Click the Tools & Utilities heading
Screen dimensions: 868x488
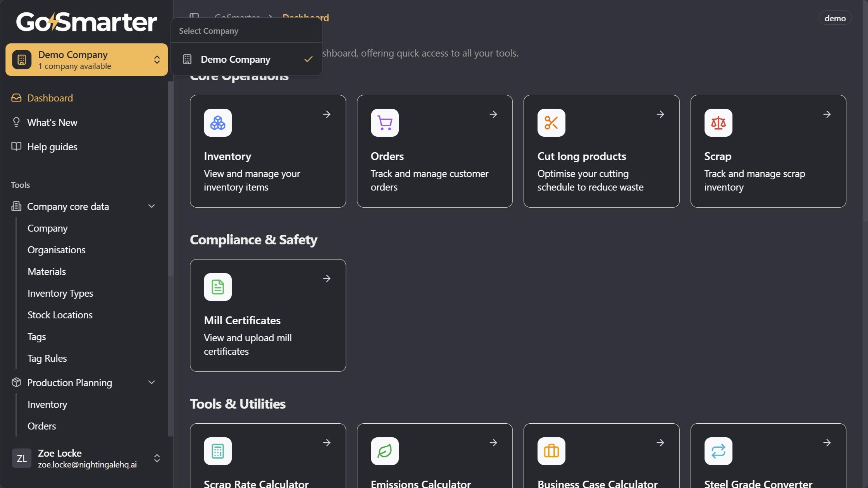pos(238,404)
